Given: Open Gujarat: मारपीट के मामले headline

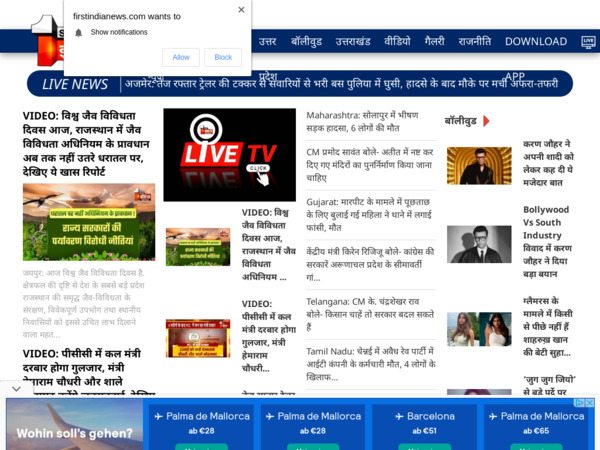Looking at the screenshot, I should pyautogui.click(x=368, y=215).
